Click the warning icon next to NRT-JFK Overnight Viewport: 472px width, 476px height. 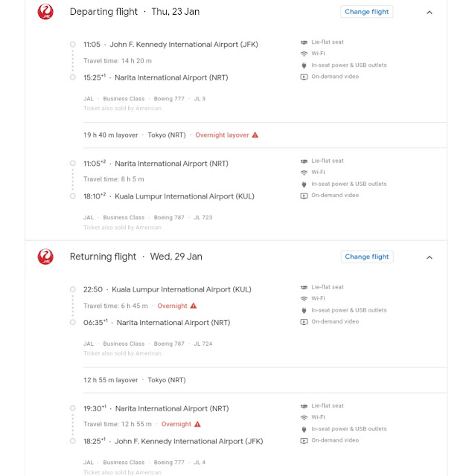197,424
